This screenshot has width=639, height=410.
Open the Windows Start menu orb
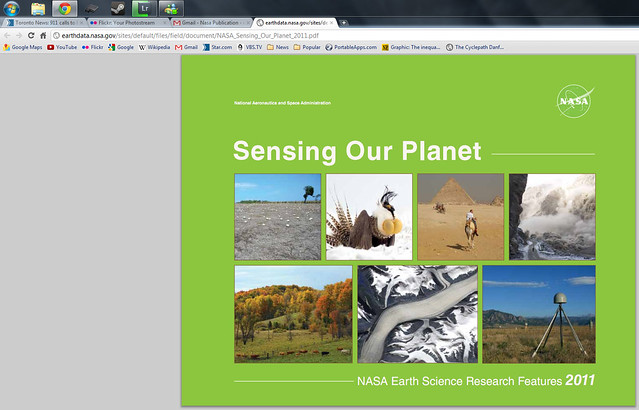click(x=11, y=8)
